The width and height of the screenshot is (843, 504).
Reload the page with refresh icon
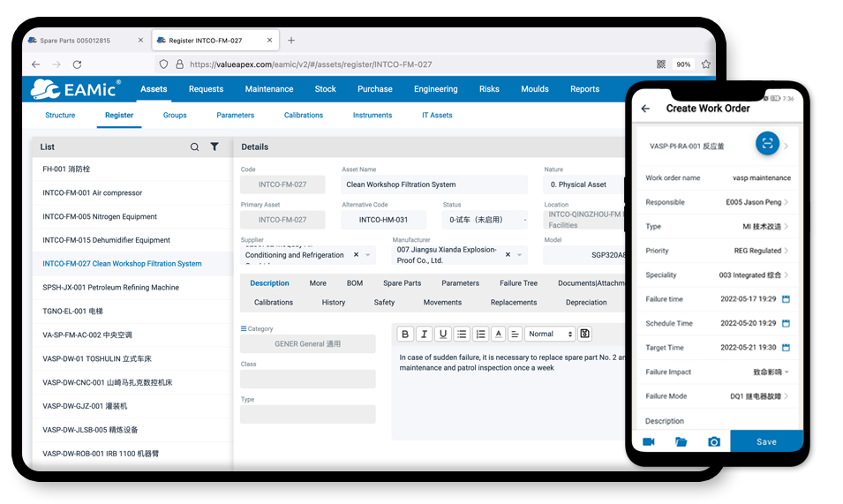tap(78, 64)
